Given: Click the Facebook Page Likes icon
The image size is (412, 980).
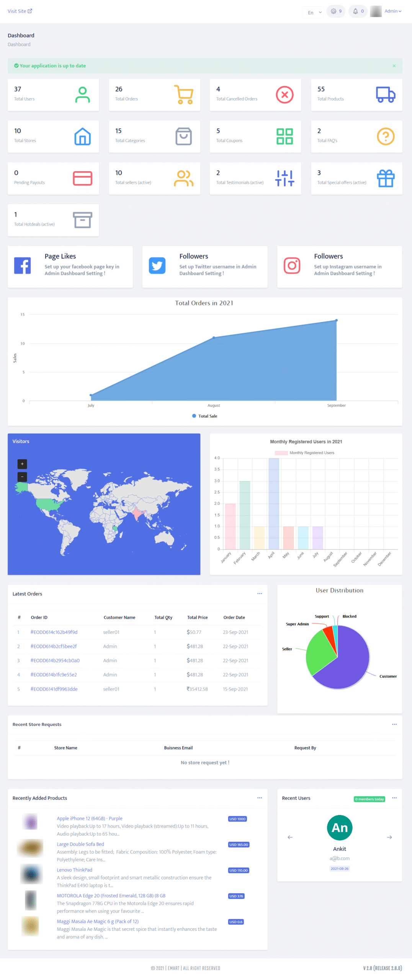Looking at the screenshot, I should (23, 266).
